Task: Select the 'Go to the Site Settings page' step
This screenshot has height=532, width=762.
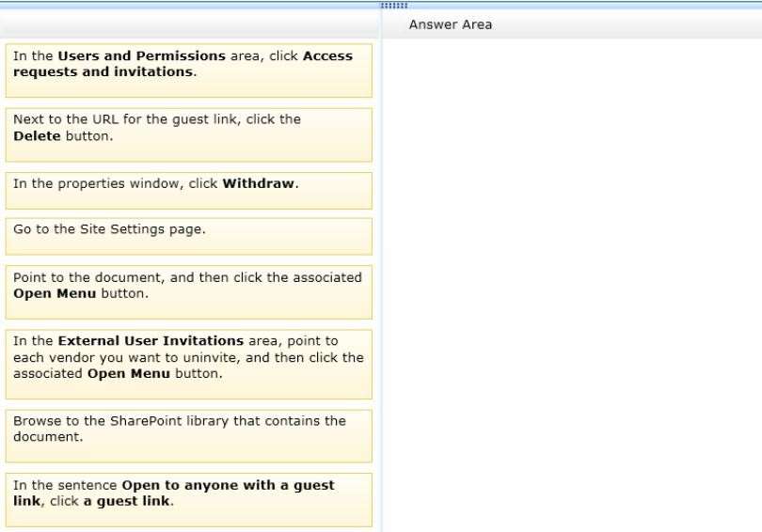Action: tap(188, 236)
